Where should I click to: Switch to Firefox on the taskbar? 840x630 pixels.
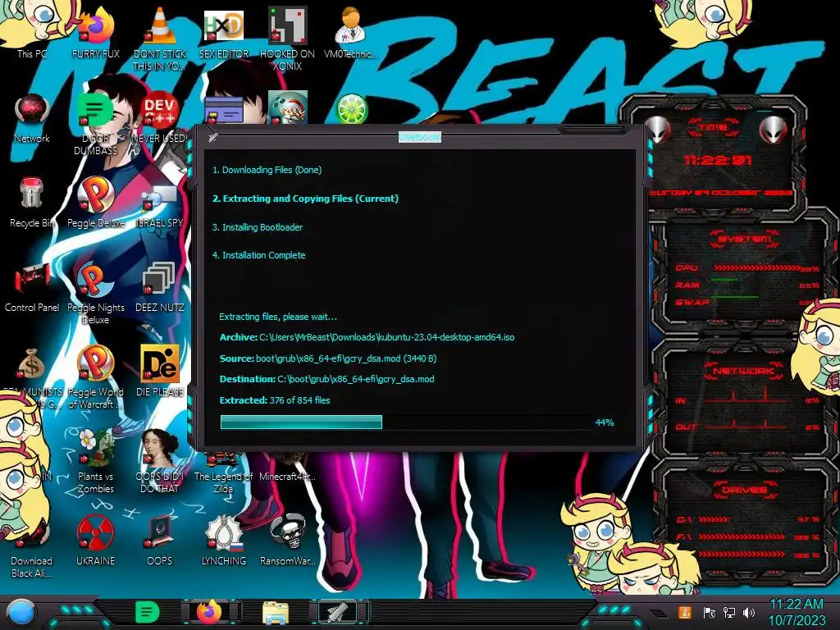pos(210,612)
